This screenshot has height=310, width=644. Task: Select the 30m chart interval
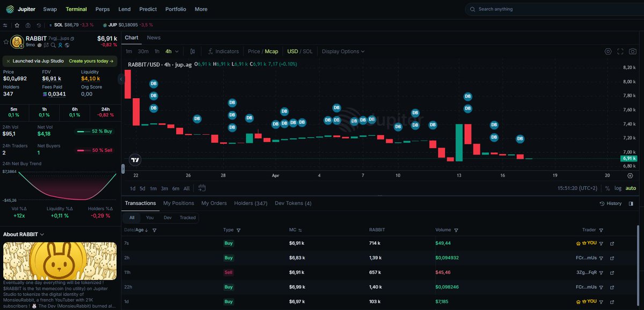point(143,51)
